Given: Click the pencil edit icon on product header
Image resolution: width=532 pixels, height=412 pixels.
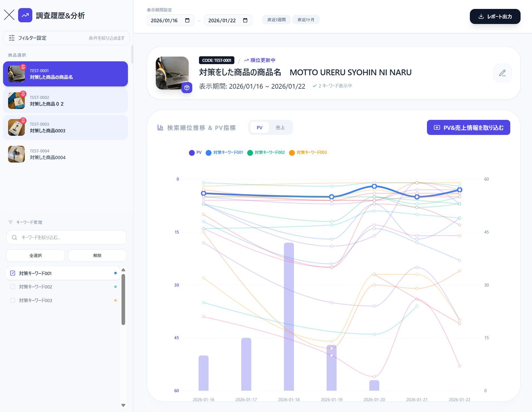Looking at the screenshot, I should (x=502, y=73).
